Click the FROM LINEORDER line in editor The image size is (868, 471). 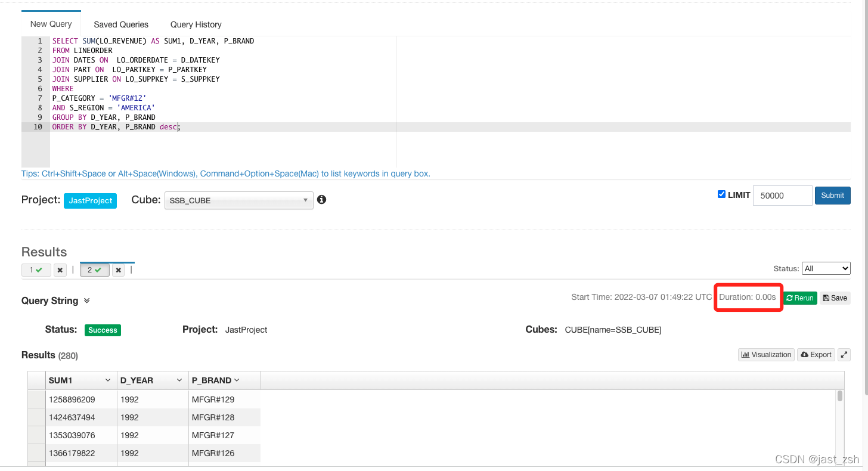[82, 51]
